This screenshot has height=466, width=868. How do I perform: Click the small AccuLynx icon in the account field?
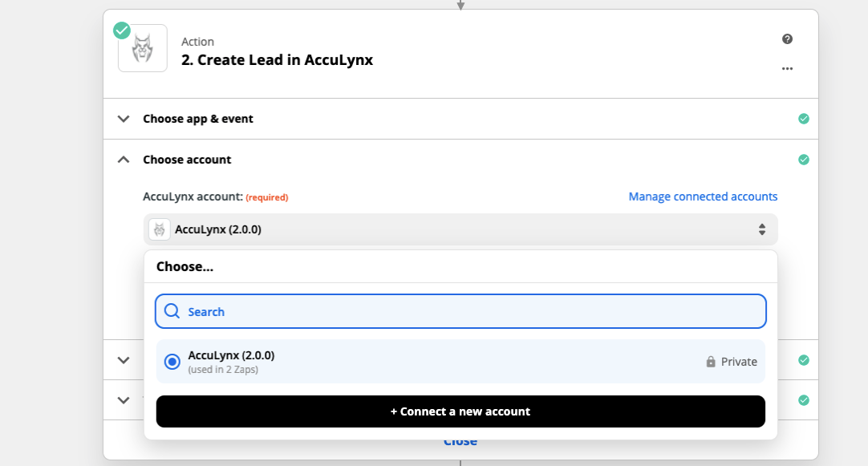coord(160,229)
